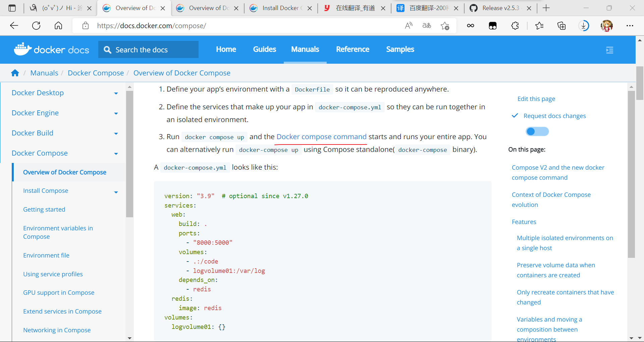644x342 pixels.
Task: Click the main page scrollbar thumb
Action: click(x=640, y=83)
